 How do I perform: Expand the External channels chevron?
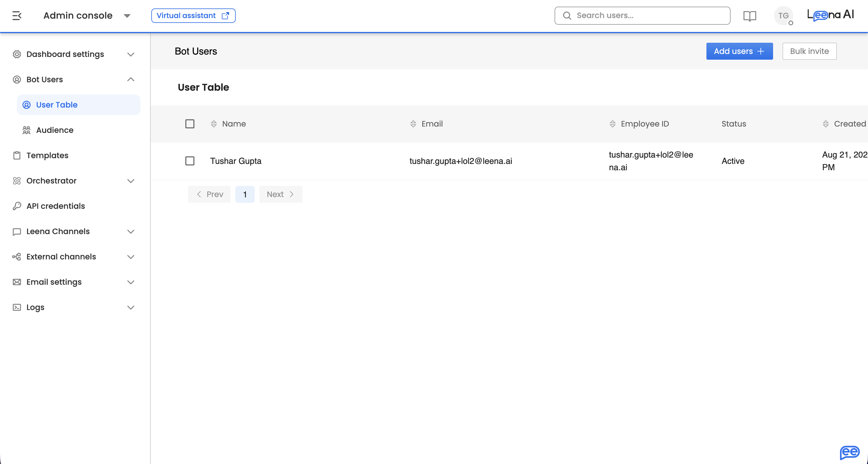131,257
